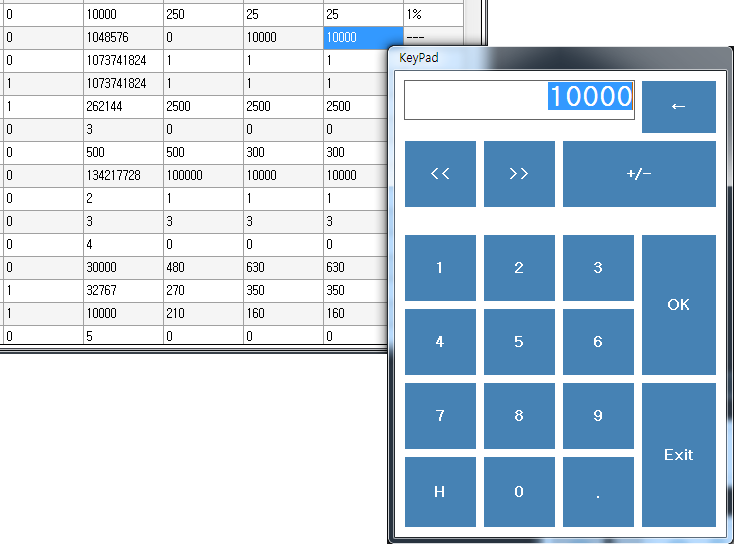Toggle sign with +/- button

tap(639, 174)
